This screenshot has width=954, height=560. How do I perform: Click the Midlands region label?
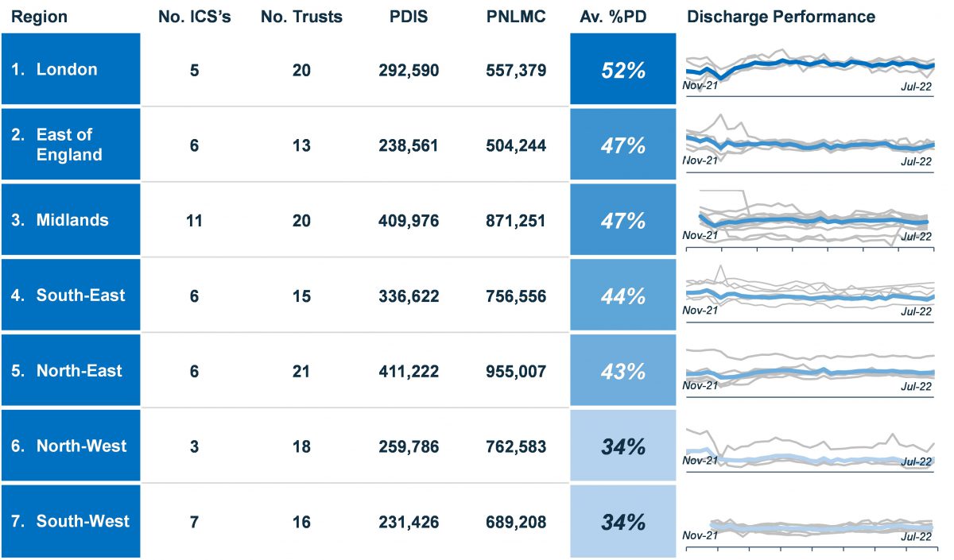(70, 220)
